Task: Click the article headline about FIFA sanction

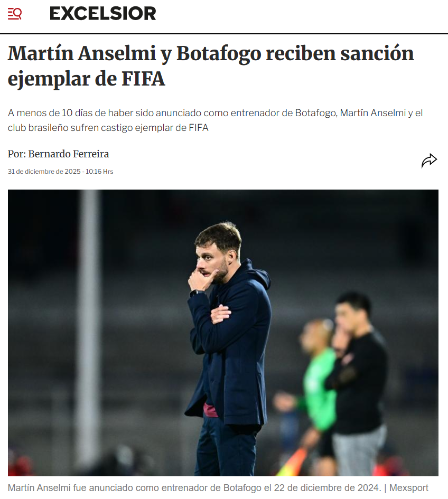Action: point(210,66)
